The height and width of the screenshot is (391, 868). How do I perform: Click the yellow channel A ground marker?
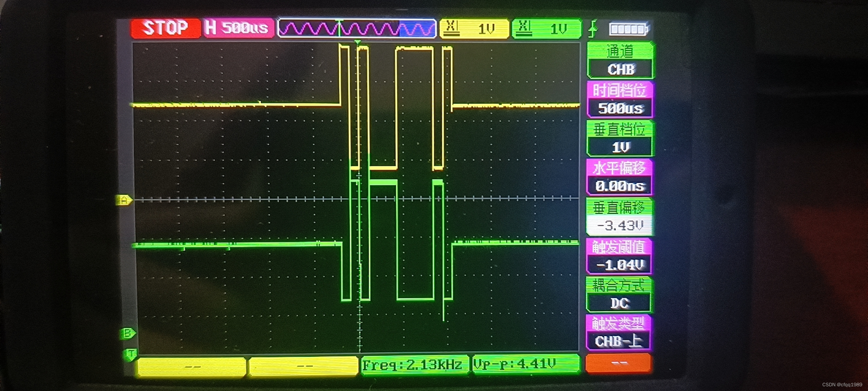(124, 200)
